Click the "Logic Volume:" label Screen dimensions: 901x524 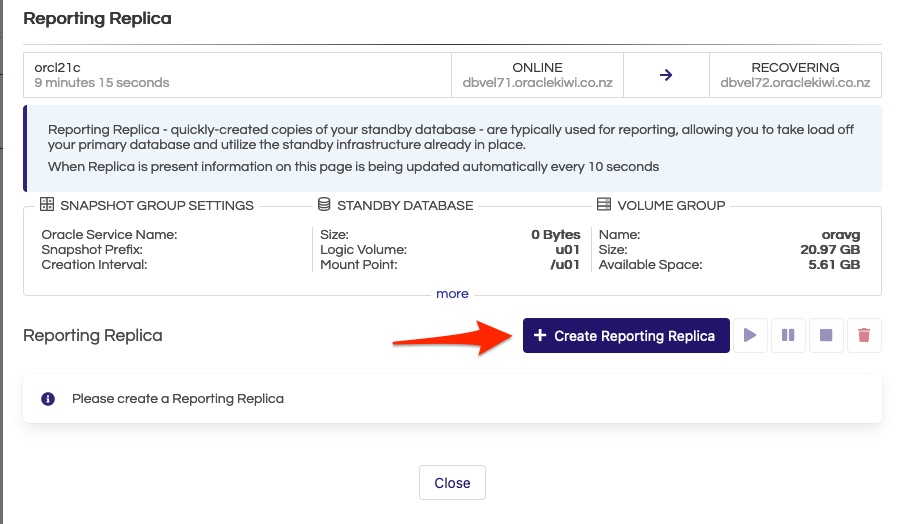point(363,249)
